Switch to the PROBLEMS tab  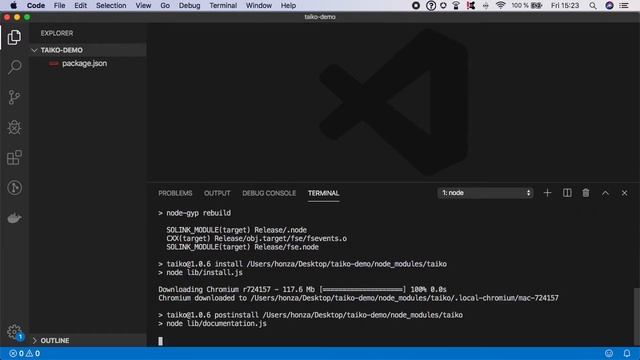pyautogui.click(x=175, y=193)
